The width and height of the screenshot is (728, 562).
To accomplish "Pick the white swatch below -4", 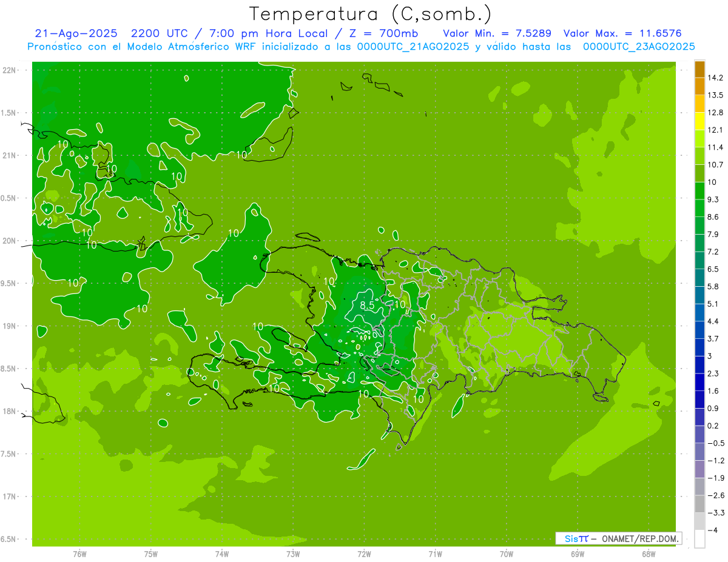I will (699, 539).
